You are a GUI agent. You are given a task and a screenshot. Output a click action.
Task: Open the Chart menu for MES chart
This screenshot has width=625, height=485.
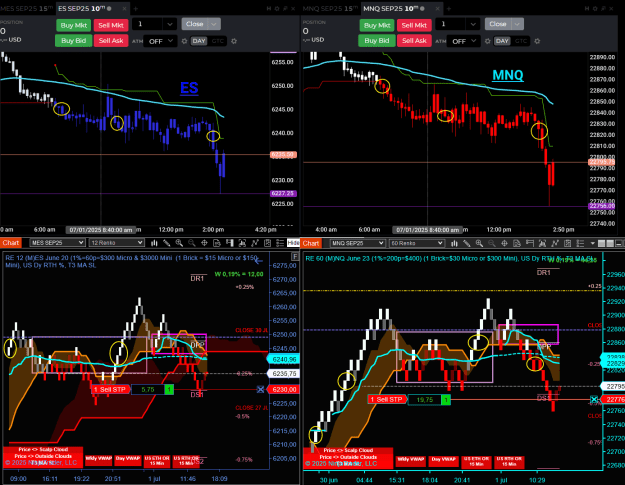tap(10, 243)
